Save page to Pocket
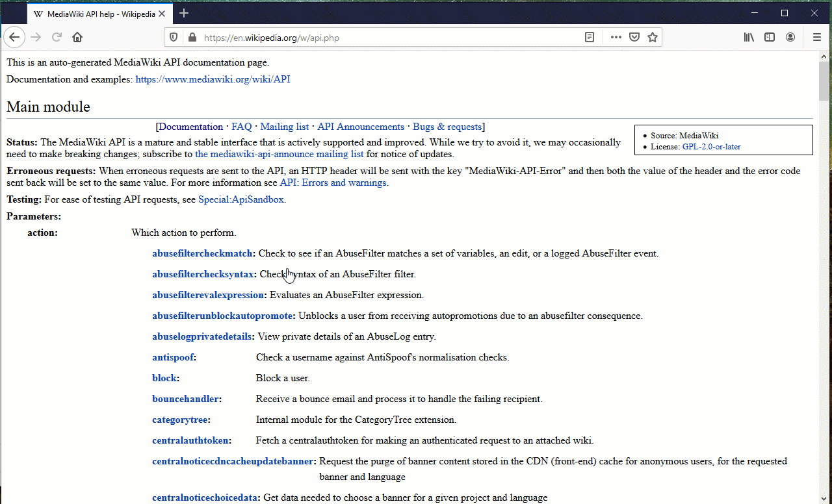 pyautogui.click(x=634, y=38)
